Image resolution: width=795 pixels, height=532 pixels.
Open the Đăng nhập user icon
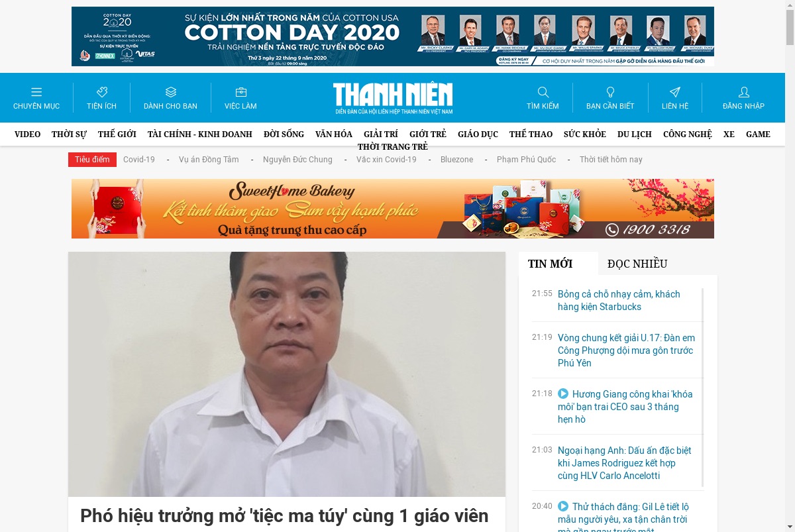click(743, 92)
